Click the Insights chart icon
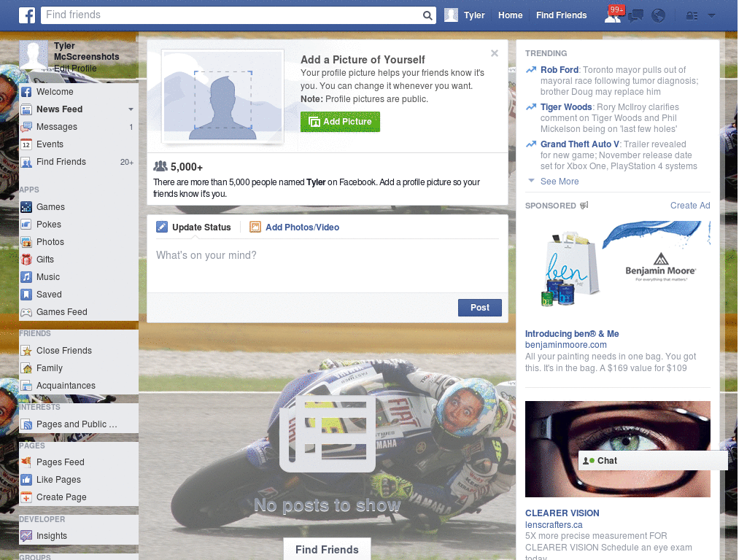Image resolution: width=747 pixels, height=560 pixels. 26,536
